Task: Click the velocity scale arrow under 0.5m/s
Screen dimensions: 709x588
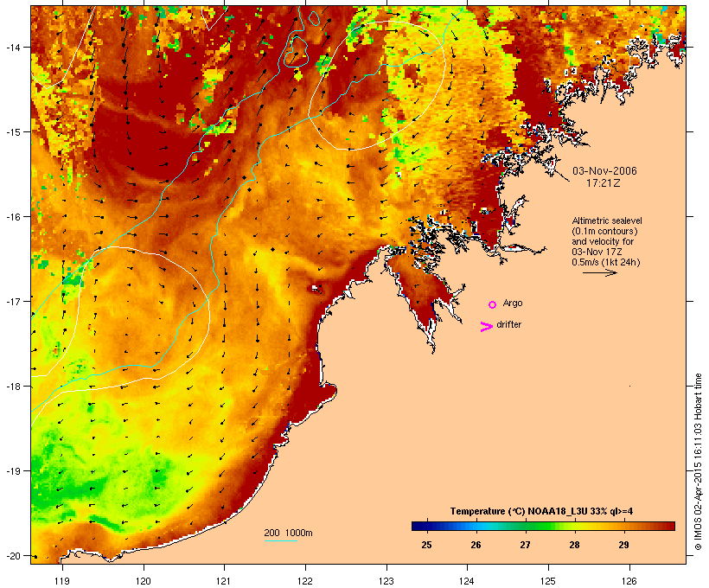Action: point(599,272)
